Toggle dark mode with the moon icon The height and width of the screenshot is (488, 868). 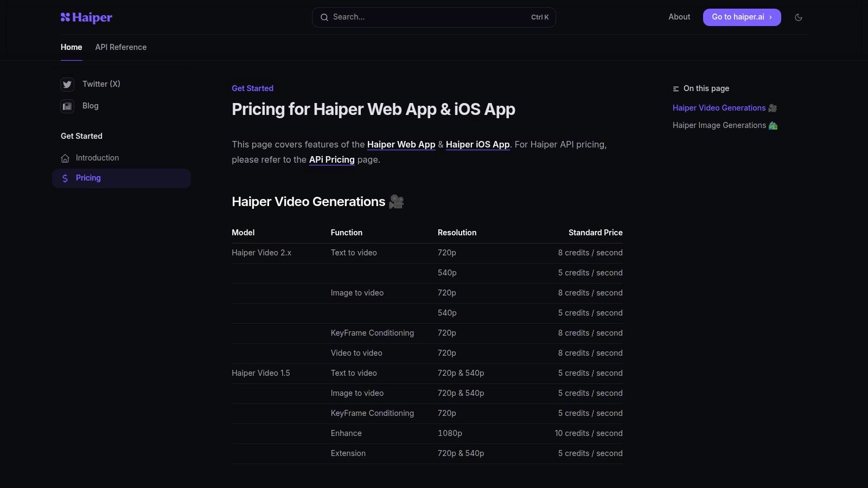pyautogui.click(x=799, y=17)
